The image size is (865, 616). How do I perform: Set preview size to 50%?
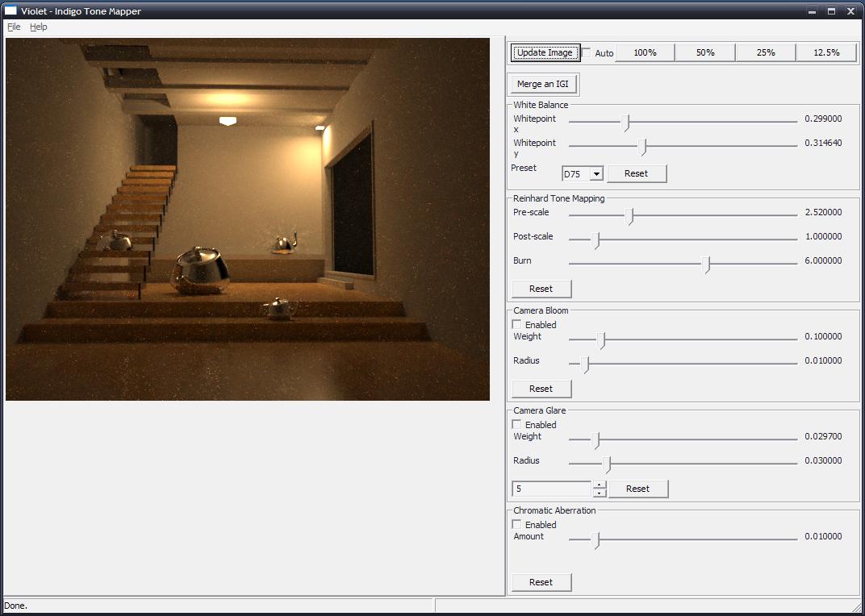click(x=705, y=52)
